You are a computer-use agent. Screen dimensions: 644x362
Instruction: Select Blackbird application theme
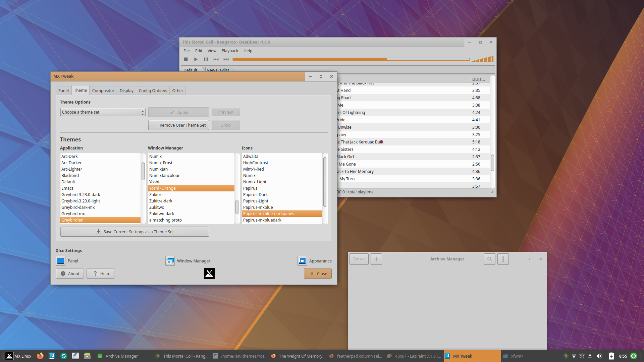[100, 176]
